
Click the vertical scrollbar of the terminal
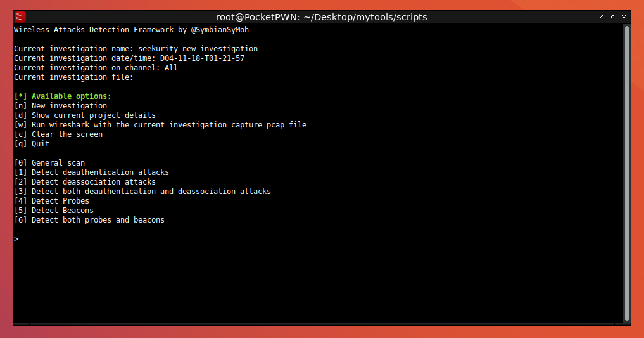[x=627, y=173]
